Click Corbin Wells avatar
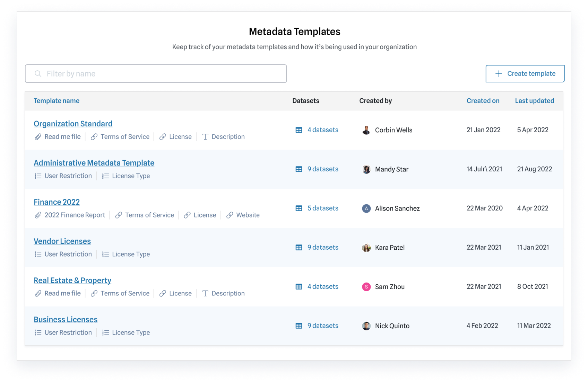Image resolution: width=588 pixels, height=383 pixels. point(366,130)
